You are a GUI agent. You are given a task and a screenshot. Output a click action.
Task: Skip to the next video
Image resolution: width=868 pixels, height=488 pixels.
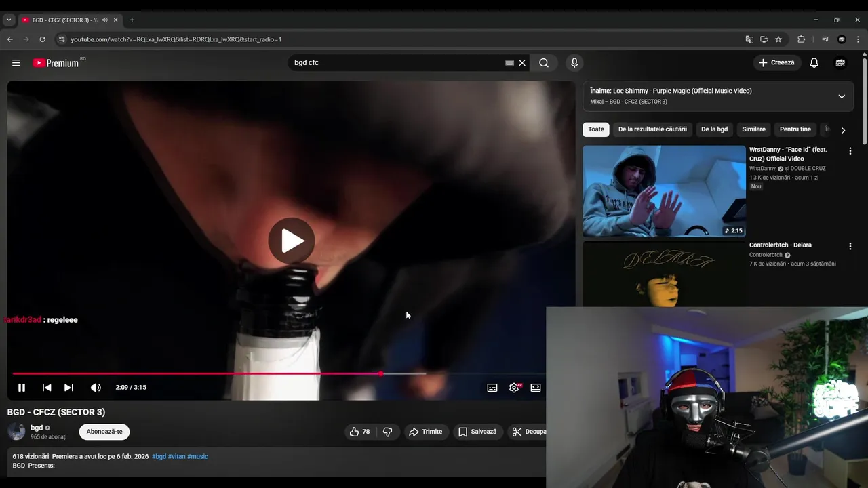point(68,388)
